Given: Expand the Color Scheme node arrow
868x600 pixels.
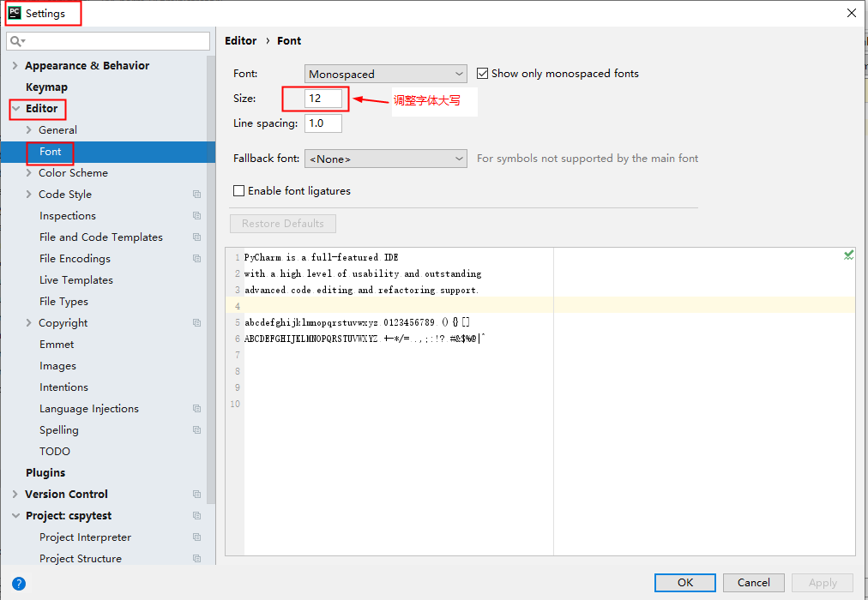Looking at the screenshot, I should [29, 173].
